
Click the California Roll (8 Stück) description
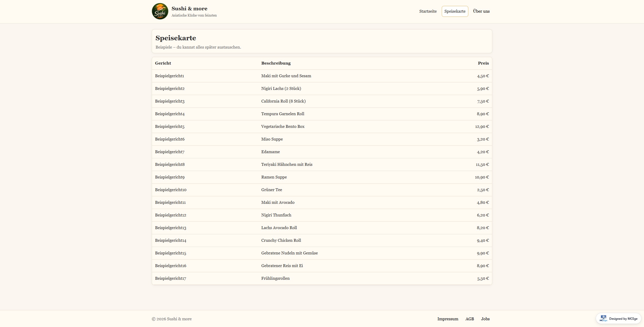point(283,101)
